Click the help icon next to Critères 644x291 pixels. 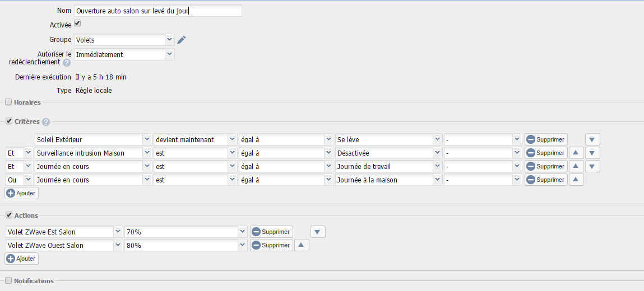point(46,122)
